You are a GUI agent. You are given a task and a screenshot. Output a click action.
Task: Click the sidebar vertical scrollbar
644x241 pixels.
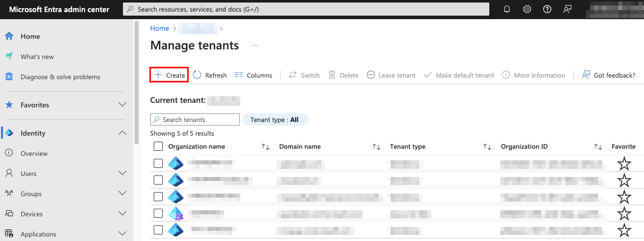tap(136, 83)
